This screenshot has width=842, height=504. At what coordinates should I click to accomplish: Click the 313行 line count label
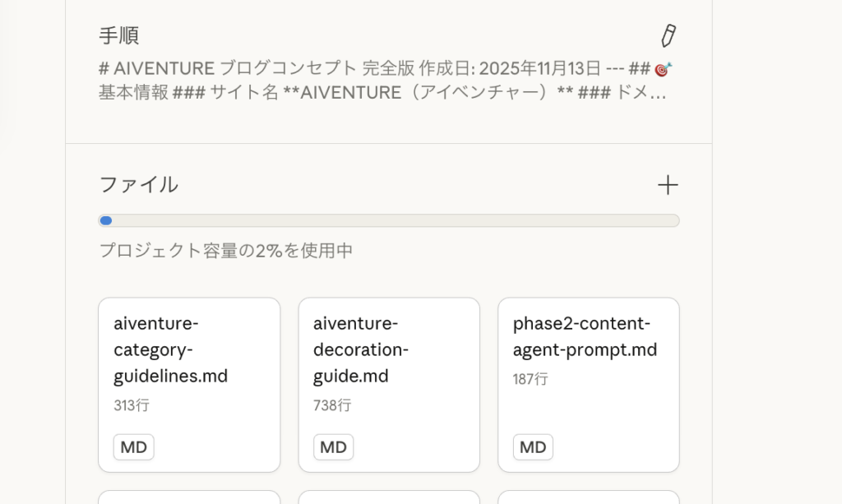click(132, 405)
